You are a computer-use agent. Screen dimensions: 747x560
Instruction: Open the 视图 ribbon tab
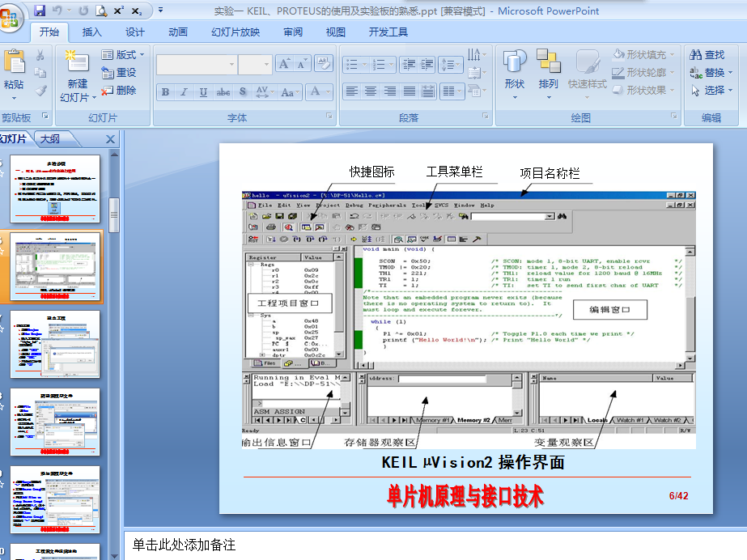coord(336,32)
